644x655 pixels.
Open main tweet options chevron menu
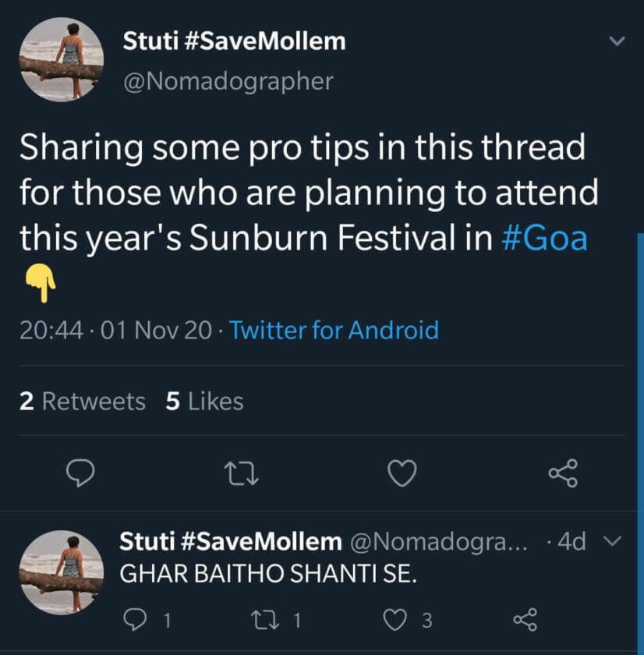click(x=616, y=41)
